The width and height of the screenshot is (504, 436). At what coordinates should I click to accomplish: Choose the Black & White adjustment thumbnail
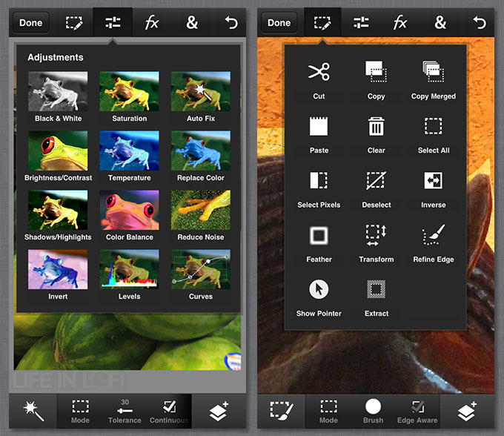[58, 91]
